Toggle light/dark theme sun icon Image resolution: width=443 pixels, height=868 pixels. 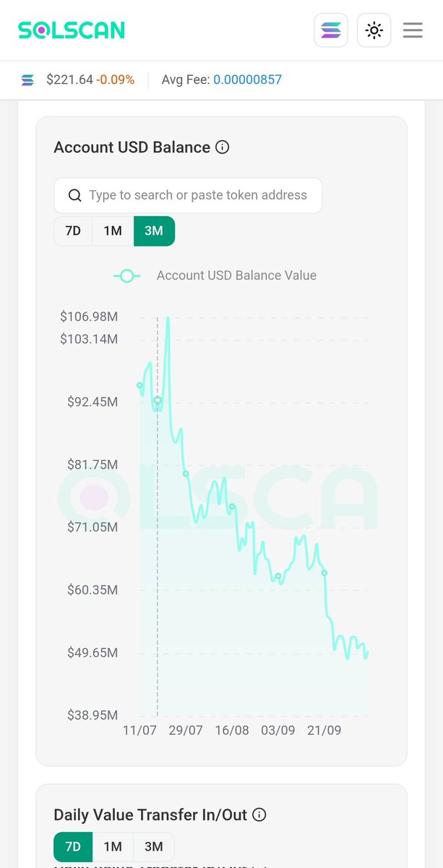[x=374, y=30]
